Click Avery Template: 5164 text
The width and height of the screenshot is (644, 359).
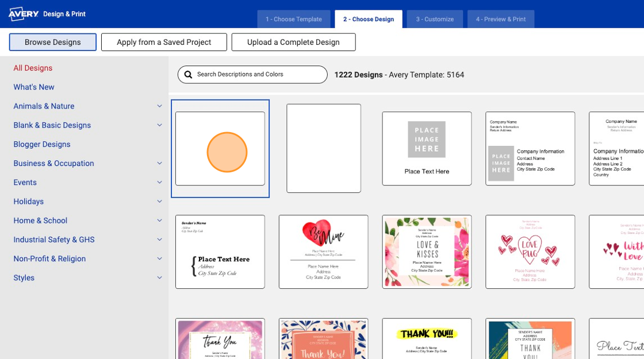point(426,75)
